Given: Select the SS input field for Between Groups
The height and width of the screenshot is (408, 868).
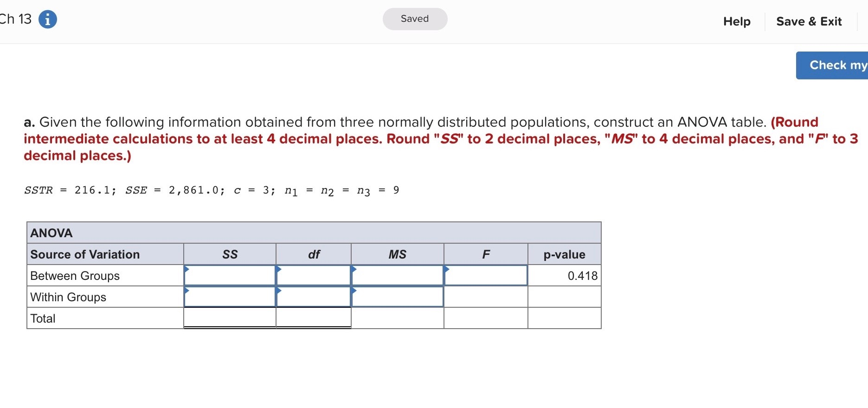Looking at the screenshot, I should (230, 275).
